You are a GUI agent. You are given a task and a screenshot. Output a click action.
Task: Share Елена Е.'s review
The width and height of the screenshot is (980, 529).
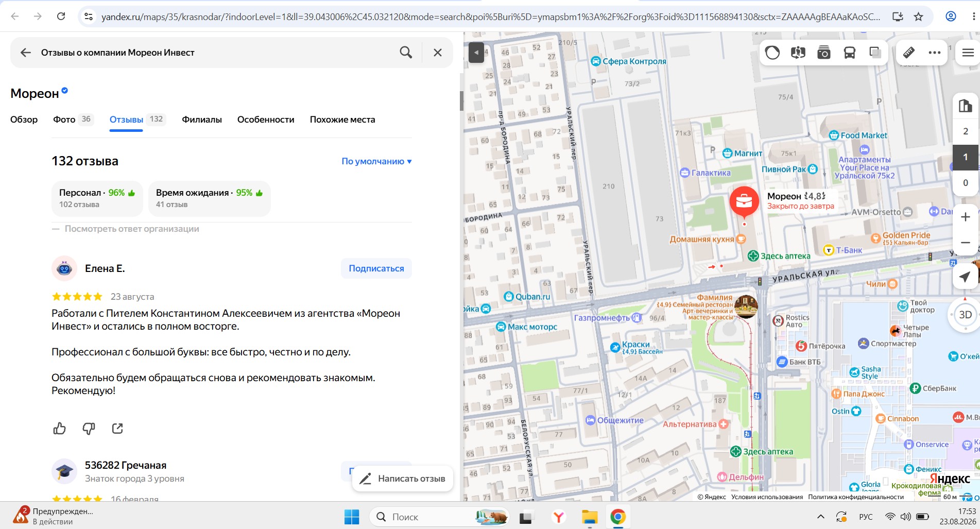pos(117,429)
